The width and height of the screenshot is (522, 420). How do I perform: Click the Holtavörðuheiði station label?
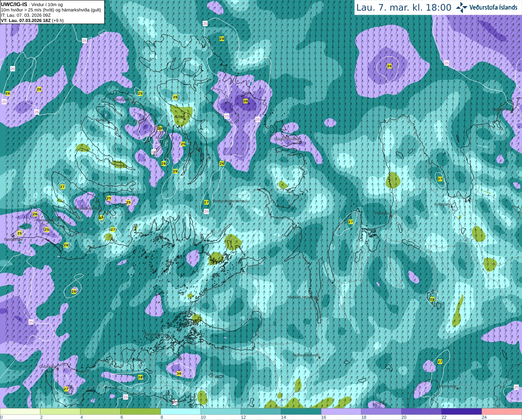click(x=306, y=355)
